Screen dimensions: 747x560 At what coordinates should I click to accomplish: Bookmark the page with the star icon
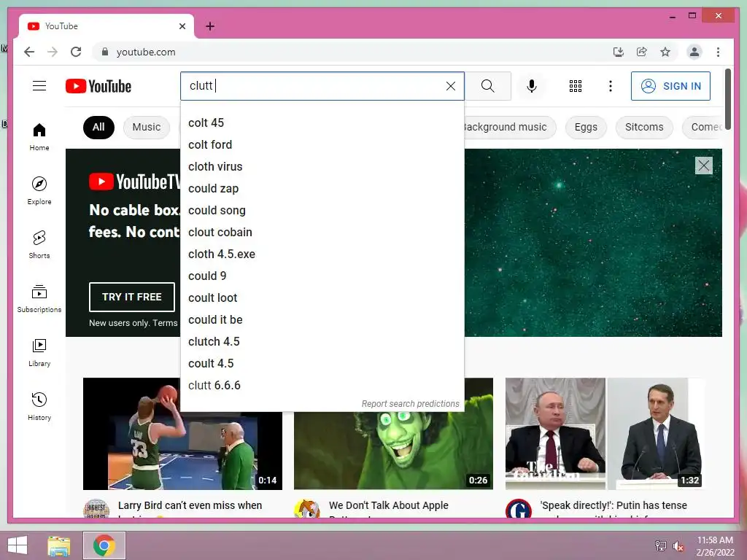click(x=665, y=52)
